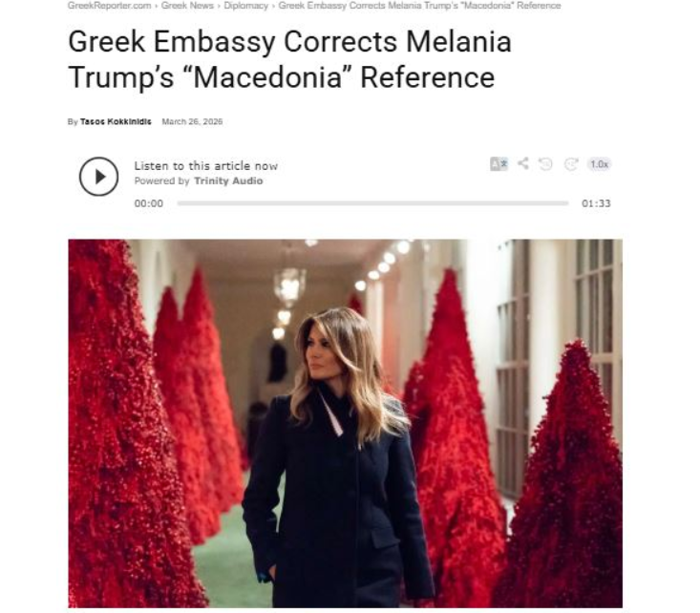Go to Greek News breadcrumb
Viewport: 700px width, 613px height.
(187, 6)
